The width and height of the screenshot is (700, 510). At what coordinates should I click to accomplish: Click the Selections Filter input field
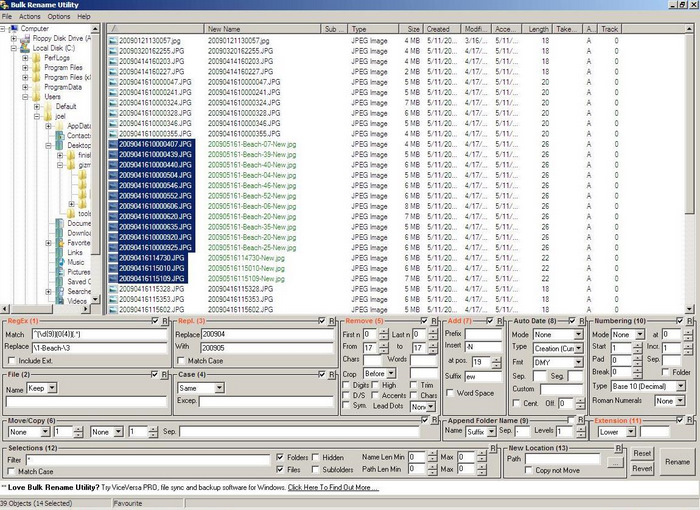[x=148, y=460]
